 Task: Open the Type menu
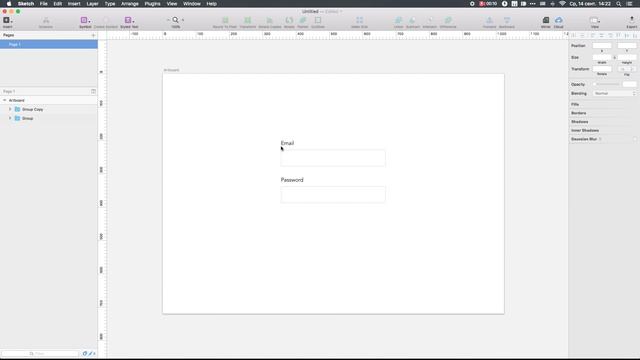tap(110, 4)
